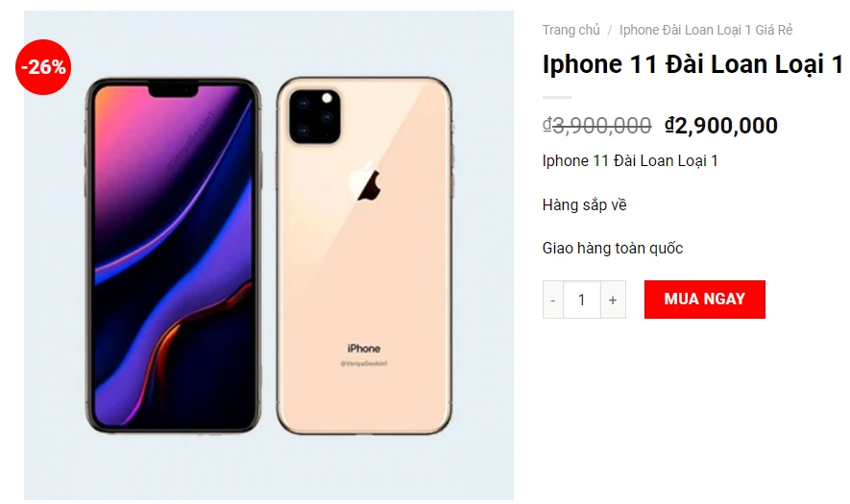Click the iPhone front screen image

coord(174,255)
